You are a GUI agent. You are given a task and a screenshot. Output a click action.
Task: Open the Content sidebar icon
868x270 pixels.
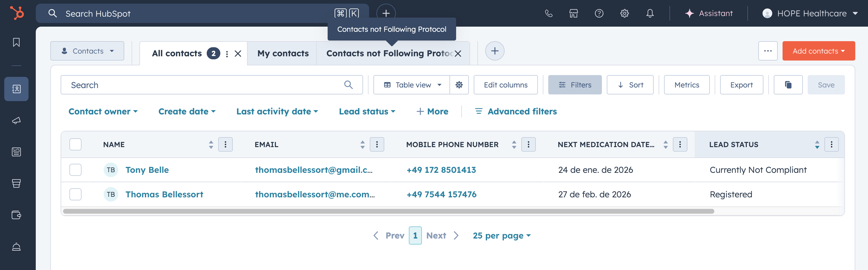[16, 152]
